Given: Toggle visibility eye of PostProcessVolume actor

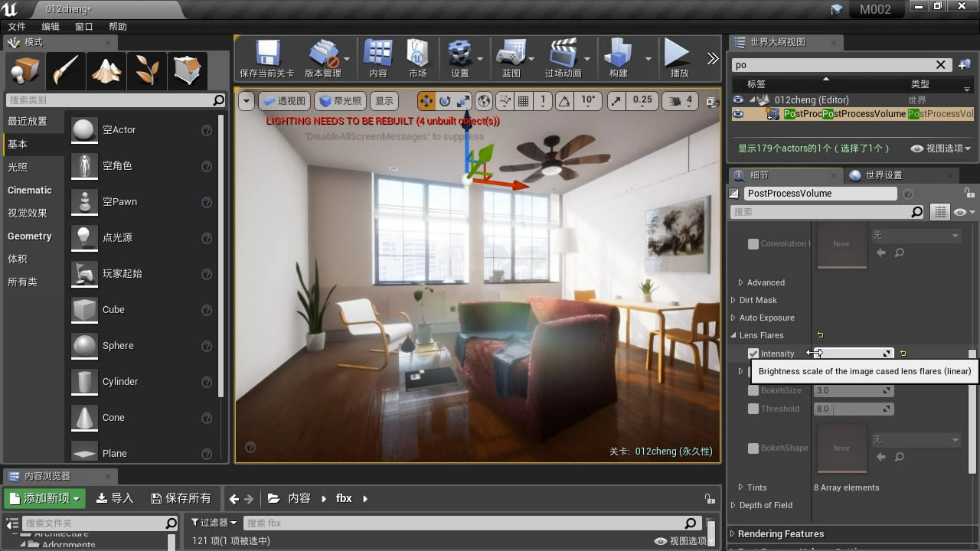Looking at the screenshot, I should 738,114.
